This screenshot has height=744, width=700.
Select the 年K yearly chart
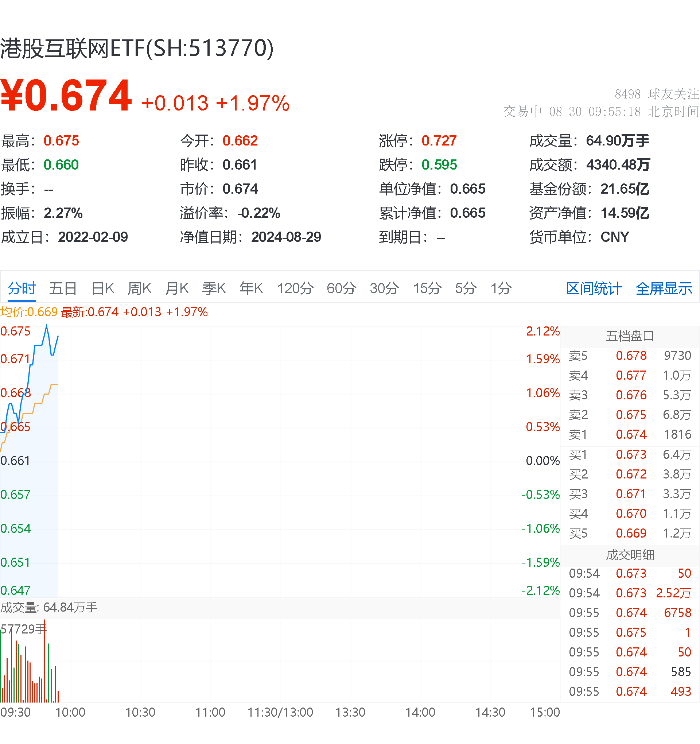[x=251, y=288]
